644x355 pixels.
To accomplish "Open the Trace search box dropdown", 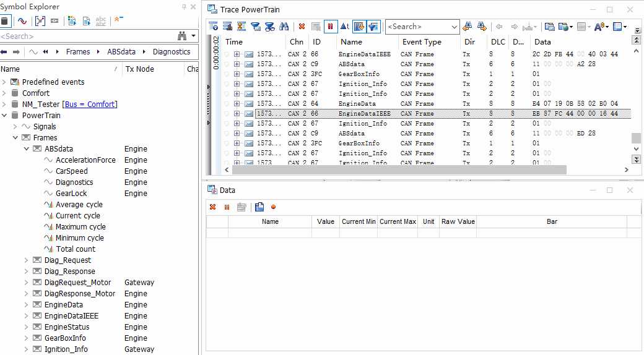I will 455,27.
